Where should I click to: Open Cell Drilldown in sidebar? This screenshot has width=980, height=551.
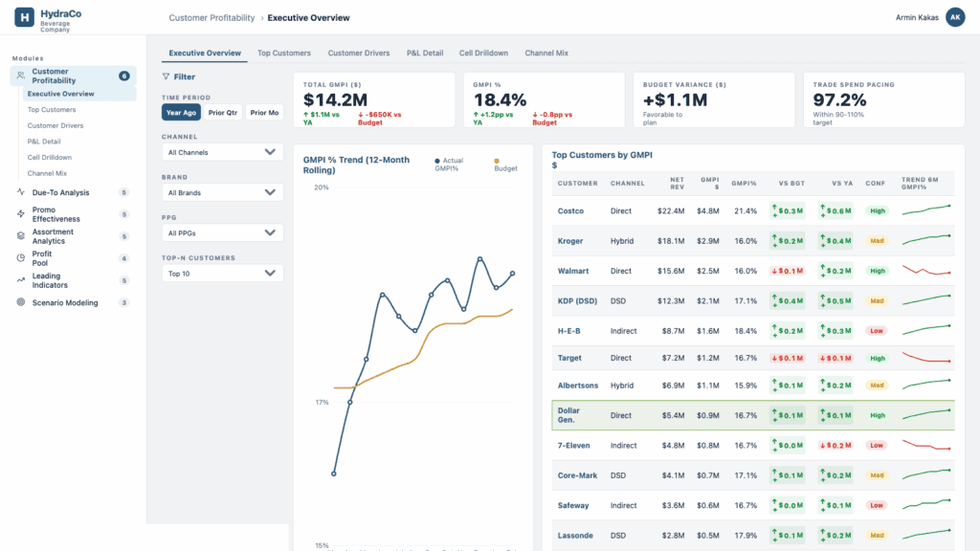coord(50,158)
